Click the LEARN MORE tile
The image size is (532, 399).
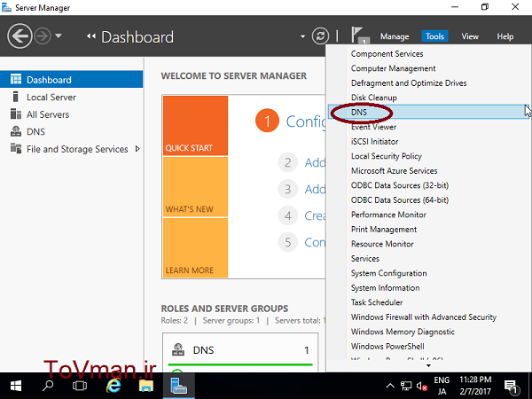tap(195, 247)
